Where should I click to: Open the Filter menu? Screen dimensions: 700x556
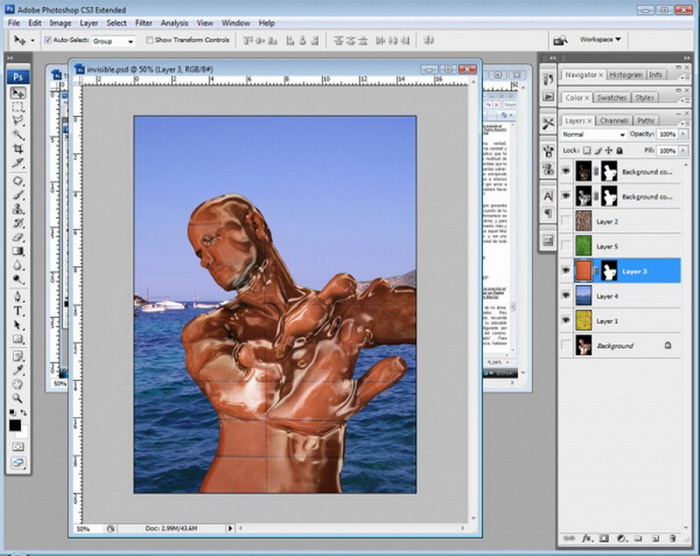click(143, 23)
